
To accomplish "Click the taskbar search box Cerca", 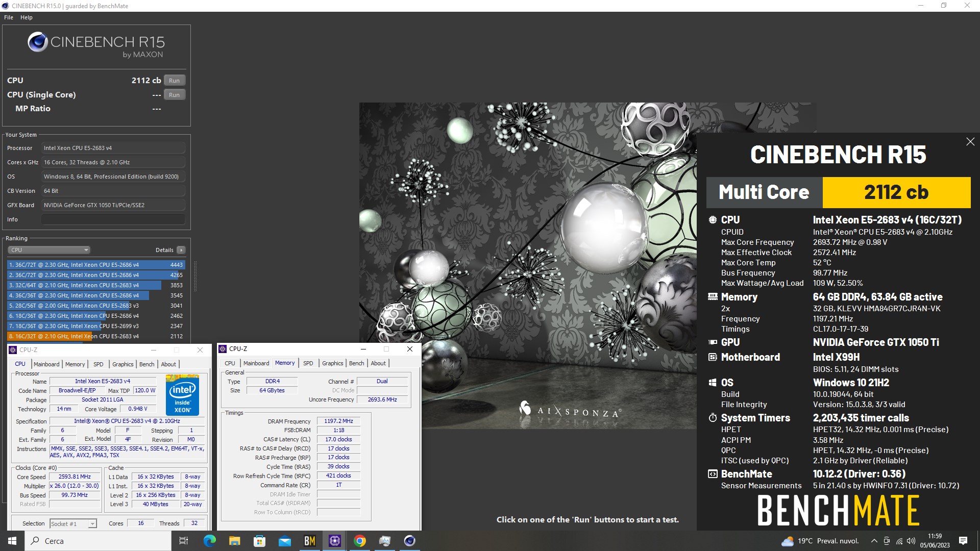I will pyautogui.click(x=98, y=541).
